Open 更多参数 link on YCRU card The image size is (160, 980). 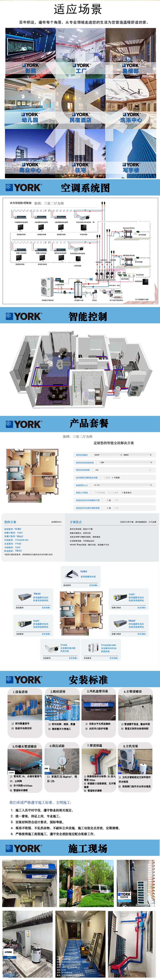[93, 585]
